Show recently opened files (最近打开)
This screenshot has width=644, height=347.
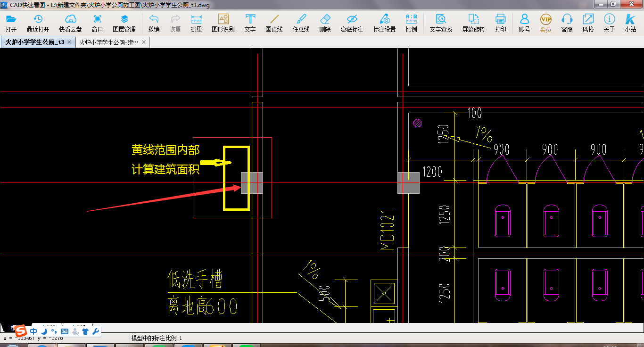pyautogui.click(x=38, y=23)
